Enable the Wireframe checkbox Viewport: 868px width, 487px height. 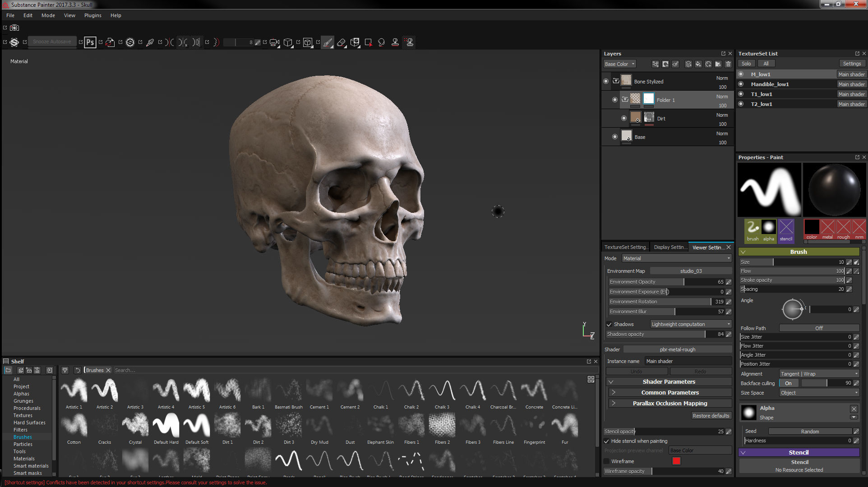coord(607,461)
